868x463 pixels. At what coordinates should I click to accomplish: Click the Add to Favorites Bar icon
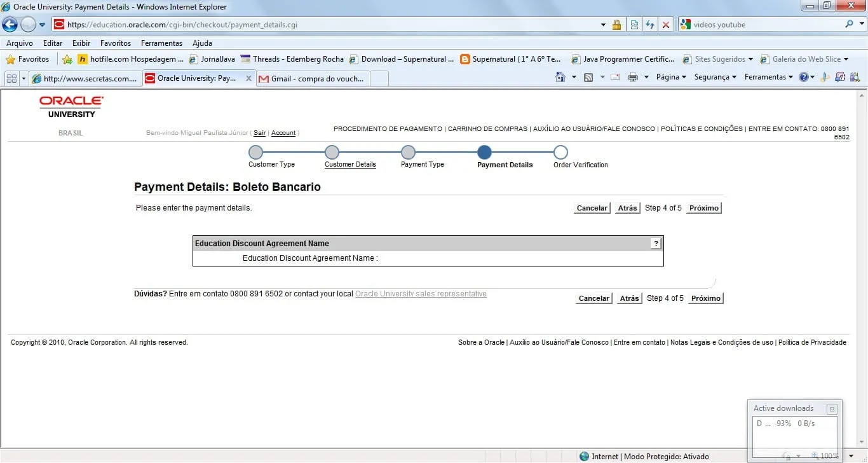point(67,59)
